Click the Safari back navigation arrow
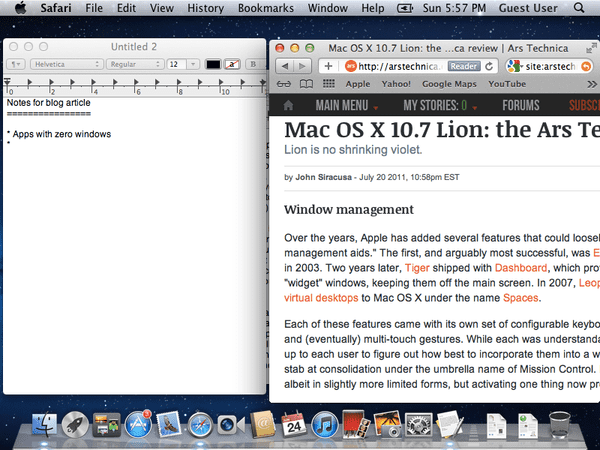 [x=285, y=66]
